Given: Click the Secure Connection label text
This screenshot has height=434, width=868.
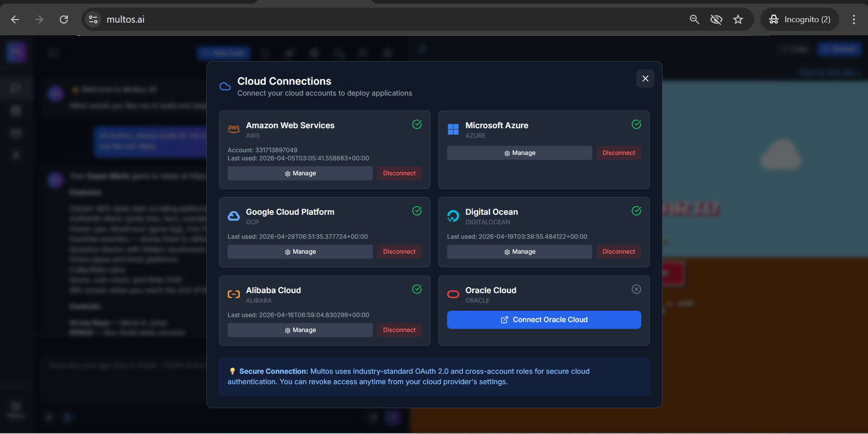Looking at the screenshot, I should tap(274, 371).
